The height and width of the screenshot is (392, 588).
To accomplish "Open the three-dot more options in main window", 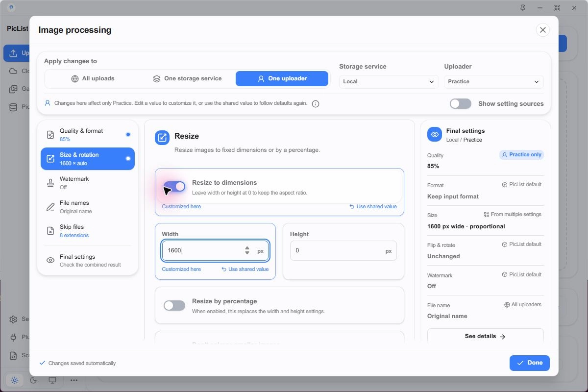I will click(73, 380).
